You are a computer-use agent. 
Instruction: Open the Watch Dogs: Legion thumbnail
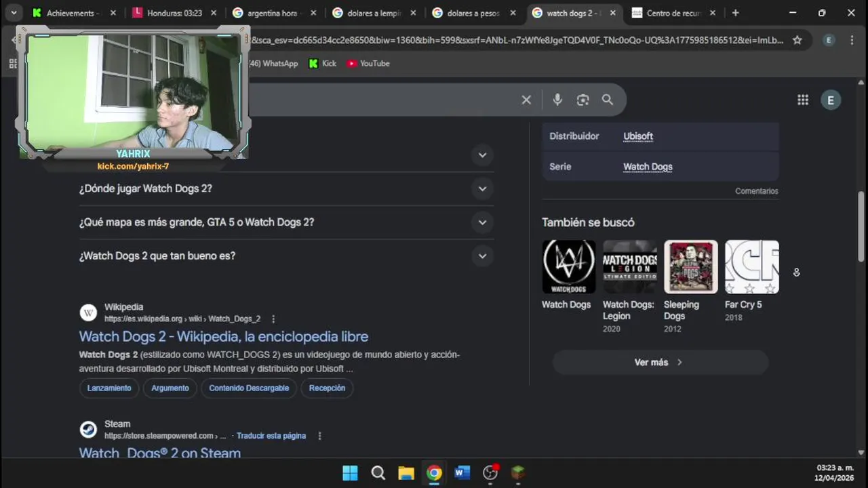point(630,267)
